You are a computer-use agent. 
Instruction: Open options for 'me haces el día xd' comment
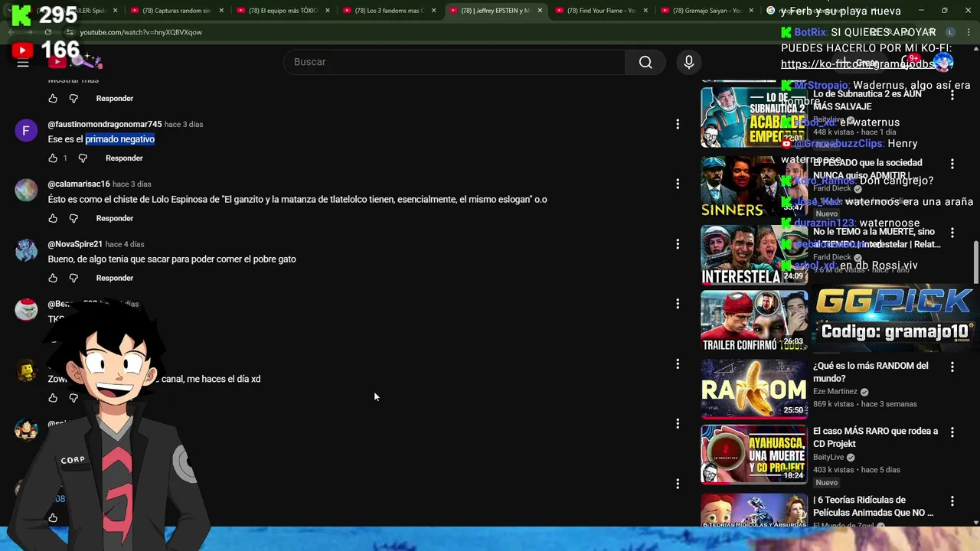(x=678, y=364)
